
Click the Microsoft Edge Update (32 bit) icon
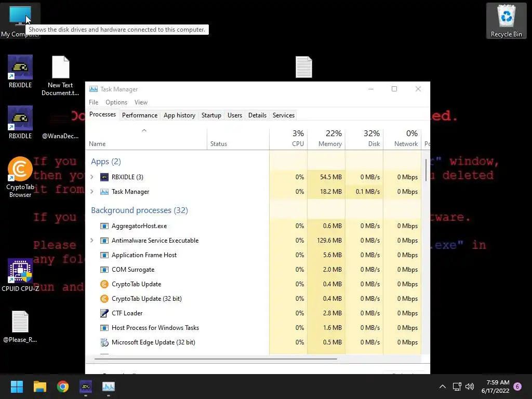[x=104, y=342]
